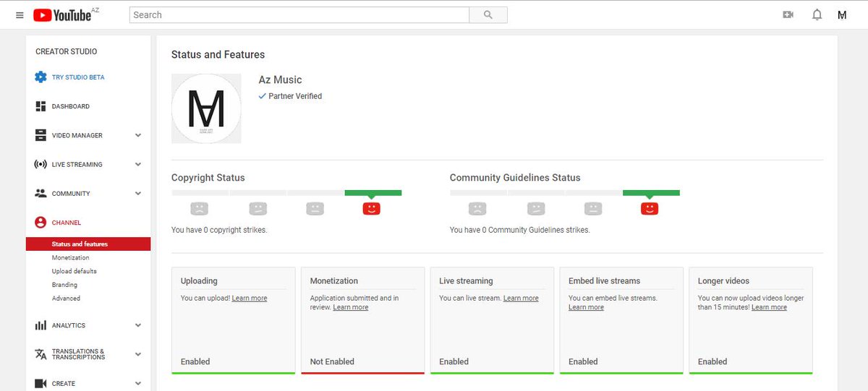
Task: Open Upload defaults submenu item
Action: click(x=75, y=271)
